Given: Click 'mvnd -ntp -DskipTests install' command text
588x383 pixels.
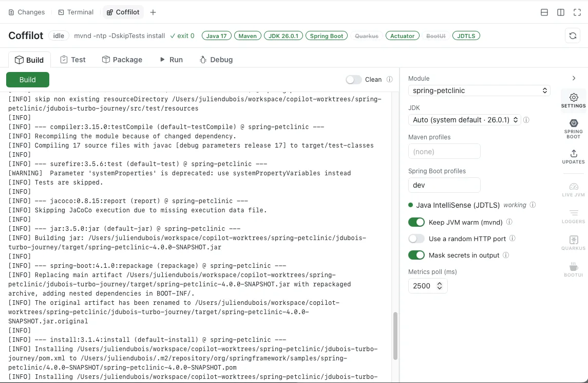Looking at the screenshot, I should pyautogui.click(x=119, y=35).
